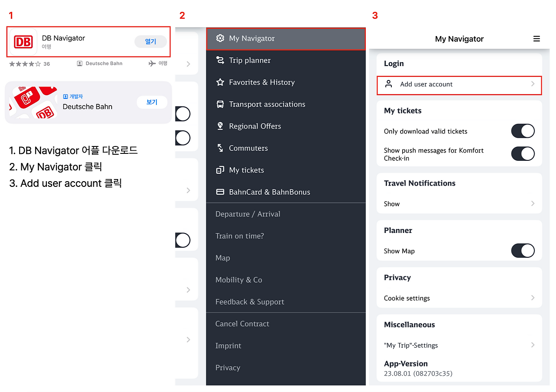
Task: Open BahnCard & BahnBonus menu entry
Action: tap(286, 192)
